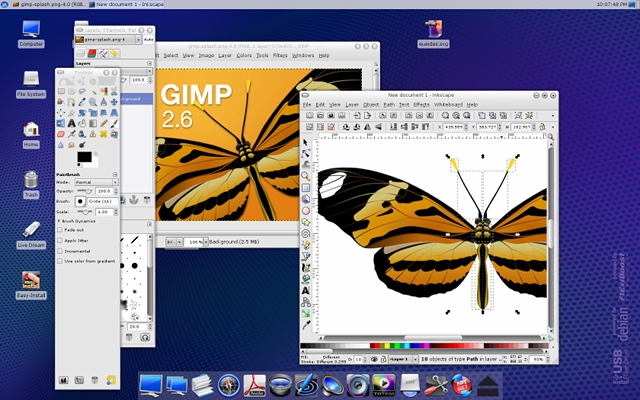The width and height of the screenshot is (640, 400).
Task: Reset tool options to defaults in Toolbox
Action: pyautogui.click(x=111, y=380)
